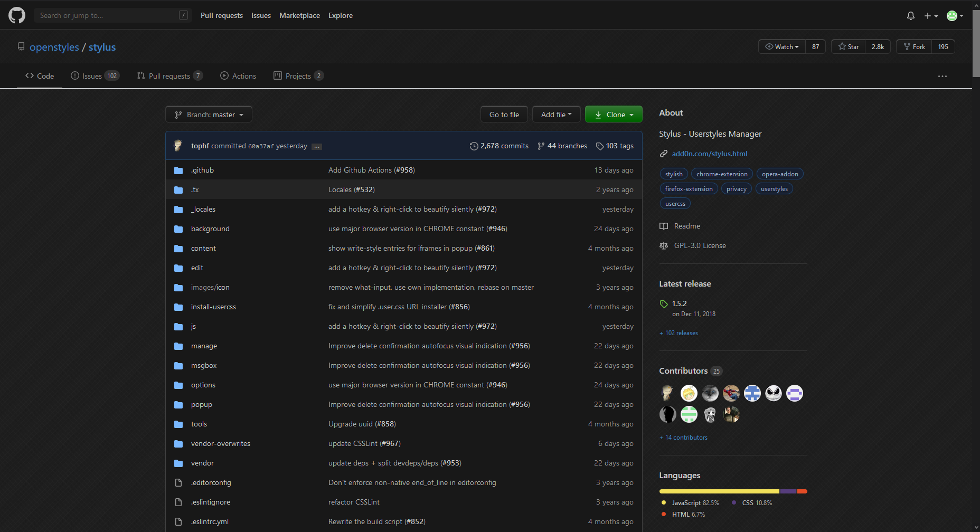980x532 pixels.
Task: Click the repository book icon beside openstyles
Action: (x=21, y=46)
